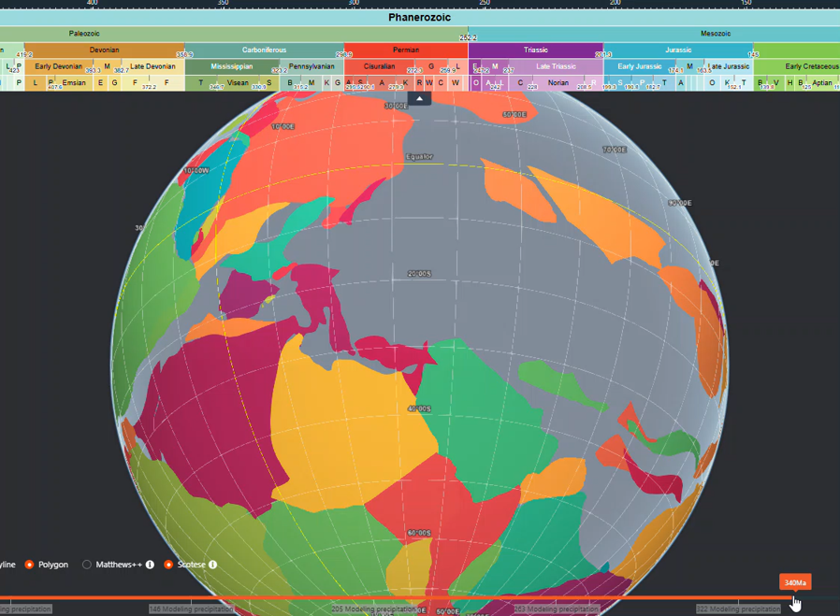Select the Paleozoic era bar
Viewport: 840px width, 616px height.
click(x=234, y=34)
